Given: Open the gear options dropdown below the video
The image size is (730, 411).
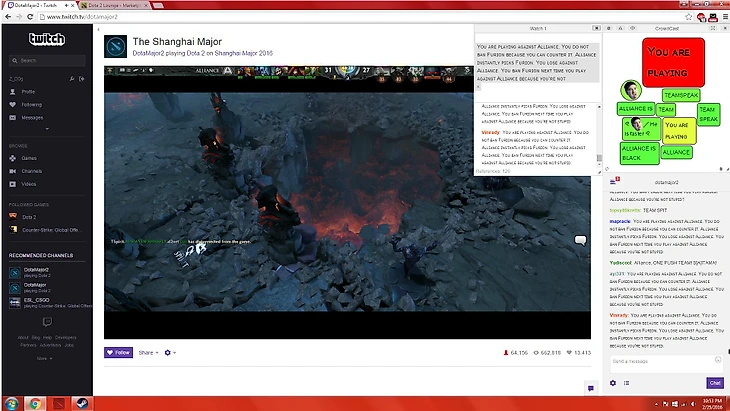Looking at the screenshot, I should pyautogui.click(x=170, y=353).
